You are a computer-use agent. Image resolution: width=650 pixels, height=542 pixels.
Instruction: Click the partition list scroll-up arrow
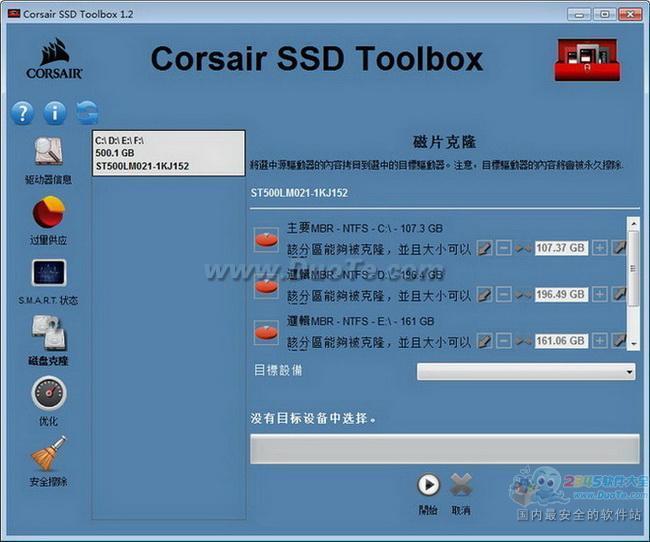[x=633, y=224]
